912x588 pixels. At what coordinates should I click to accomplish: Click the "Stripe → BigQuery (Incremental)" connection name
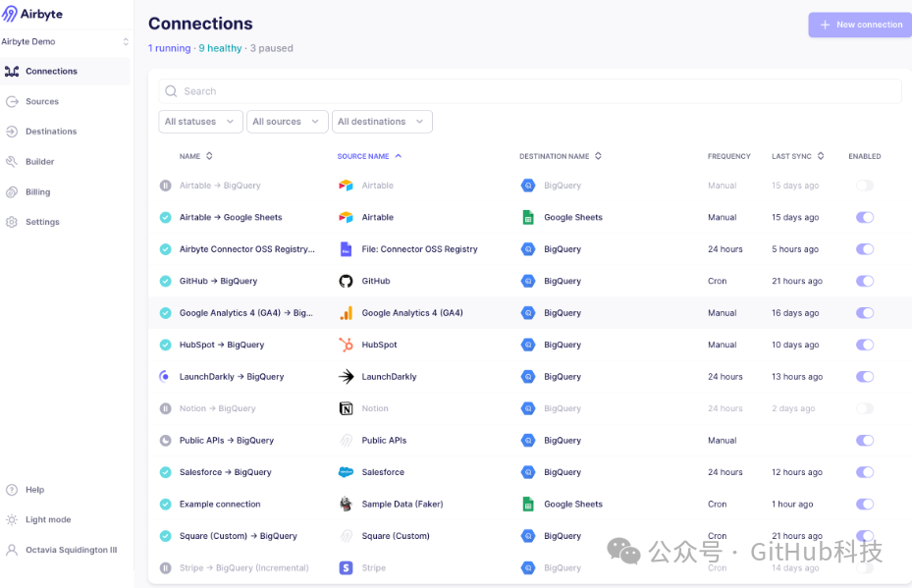tap(243, 568)
